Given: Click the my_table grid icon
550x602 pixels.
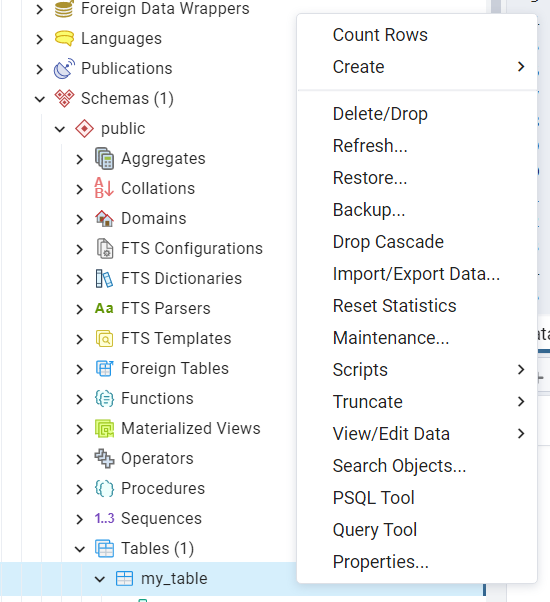Looking at the screenshot, I should (x=124, y=578).
